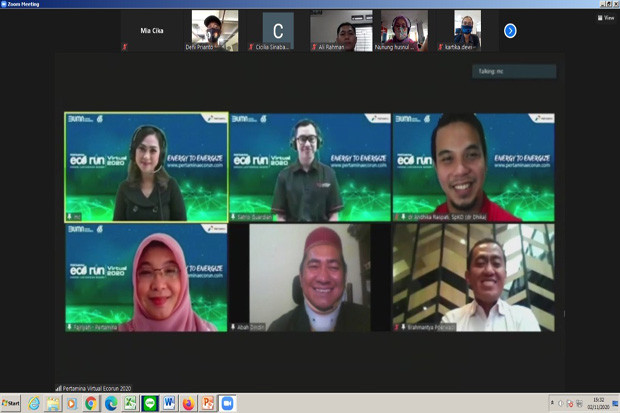Open PowerPoint from taskbar

tap(208, 403)
